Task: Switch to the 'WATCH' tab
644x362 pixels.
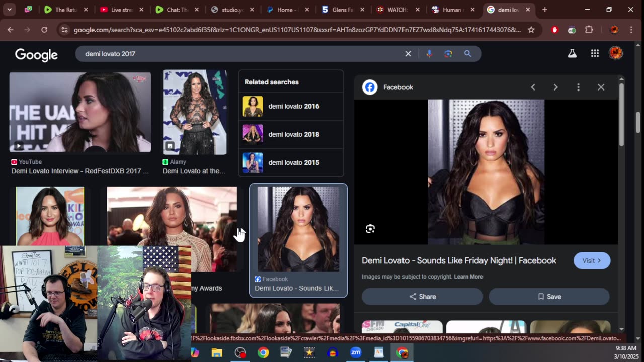Action: [398, 10]
